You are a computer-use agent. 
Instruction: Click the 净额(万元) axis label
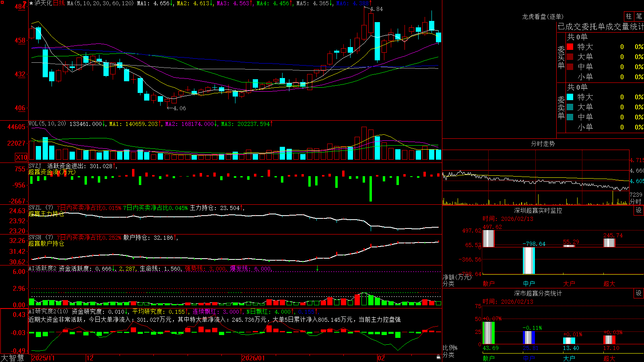(x=457, y=277)
